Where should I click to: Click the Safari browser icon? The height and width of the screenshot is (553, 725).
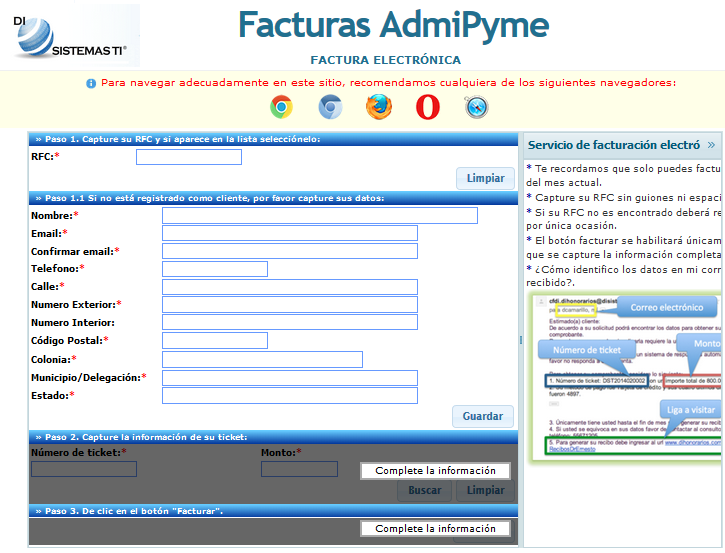tap(477, 107)
